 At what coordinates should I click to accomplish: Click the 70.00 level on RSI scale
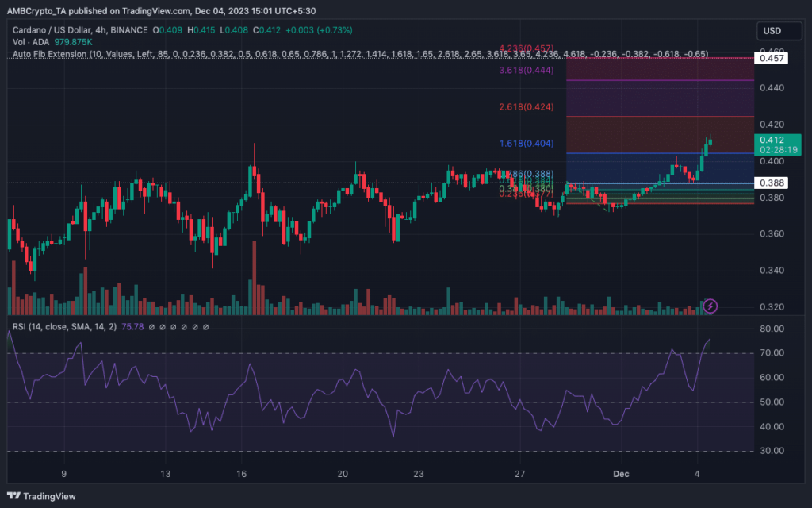click(772, 353)
